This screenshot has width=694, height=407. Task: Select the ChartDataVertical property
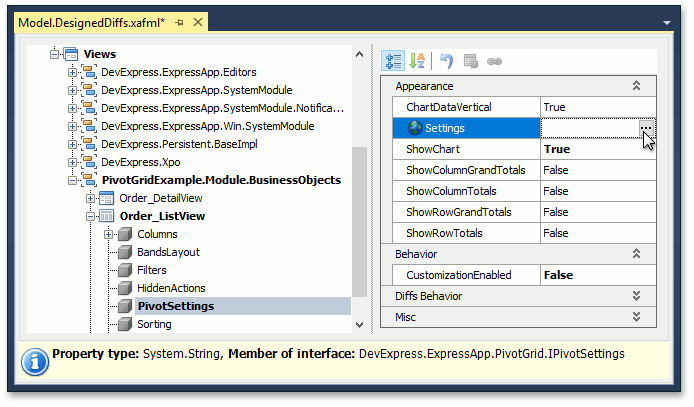click(x=449, y=107)
